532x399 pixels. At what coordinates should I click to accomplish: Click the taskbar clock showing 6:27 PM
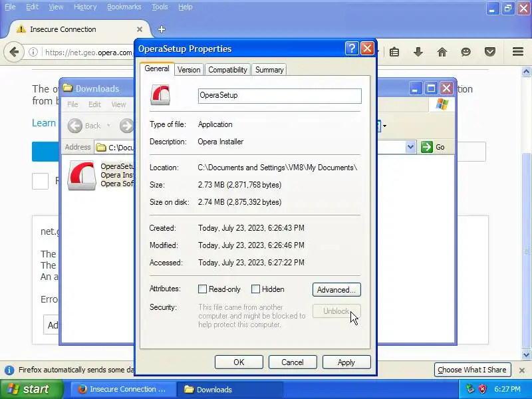click(507, 389)
